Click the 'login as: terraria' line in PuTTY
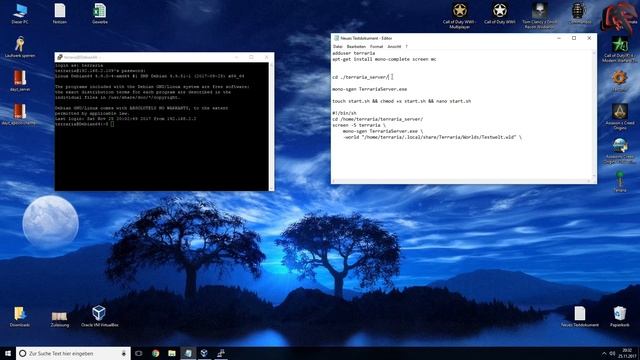 click(79, 65)
